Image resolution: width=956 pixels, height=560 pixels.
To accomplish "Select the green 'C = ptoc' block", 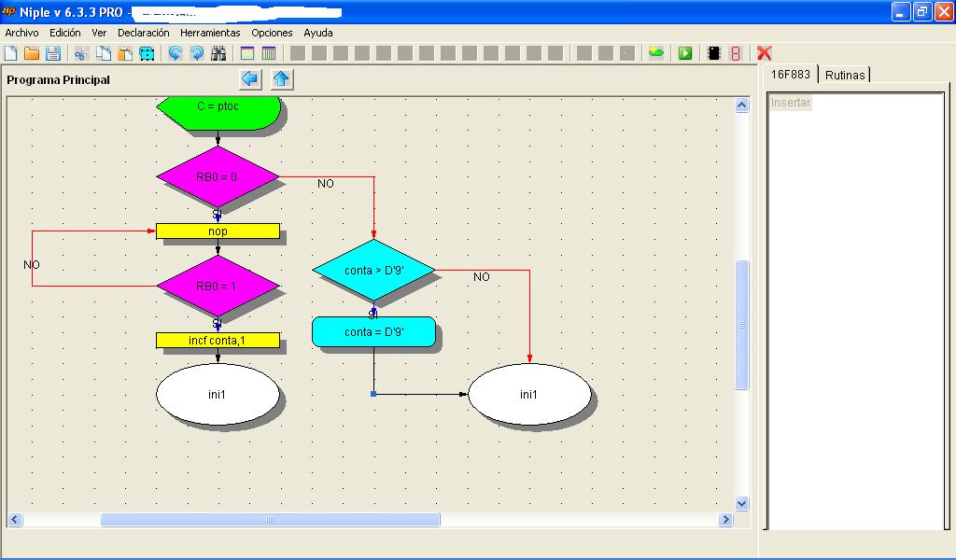I will click(x=218, y=112).
